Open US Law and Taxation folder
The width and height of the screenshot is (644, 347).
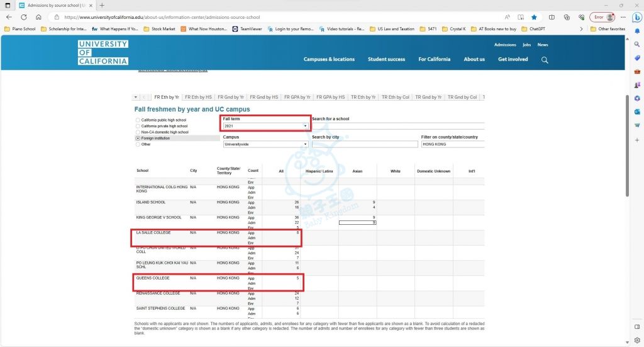[392, 29]
